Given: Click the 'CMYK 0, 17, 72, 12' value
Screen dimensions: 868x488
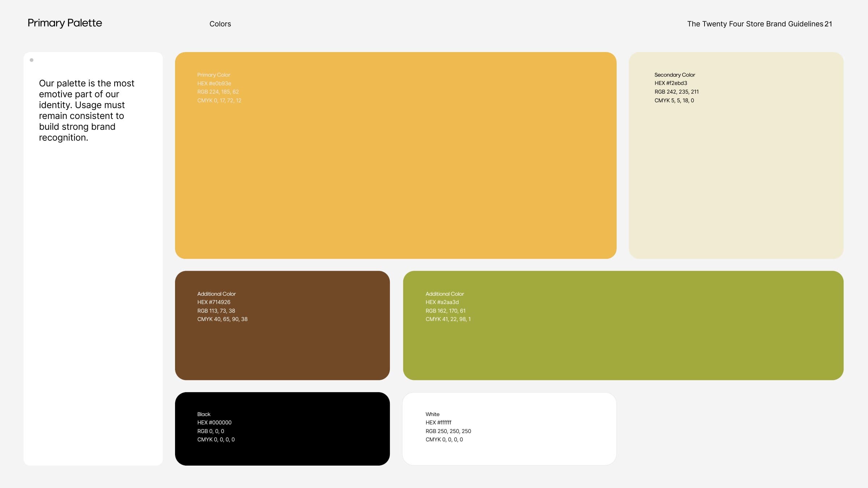Looking at the screenshot, I should [x=219, y=100].
